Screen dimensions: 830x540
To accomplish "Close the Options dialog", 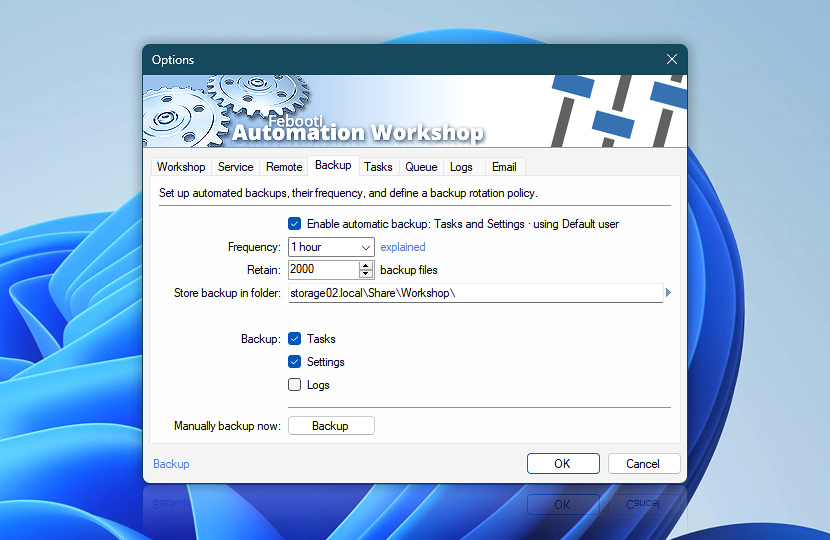I will [x=671, y=59].
